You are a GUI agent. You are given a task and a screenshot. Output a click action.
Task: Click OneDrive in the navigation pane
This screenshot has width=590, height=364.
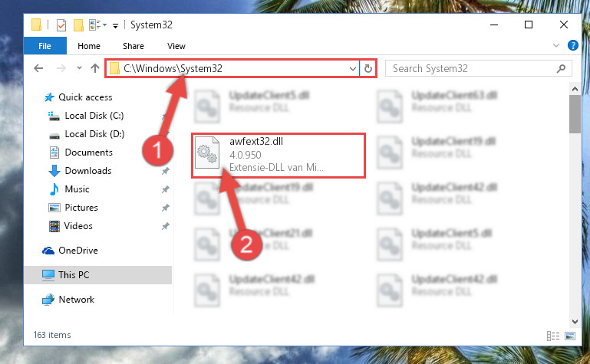pos(78,251)
